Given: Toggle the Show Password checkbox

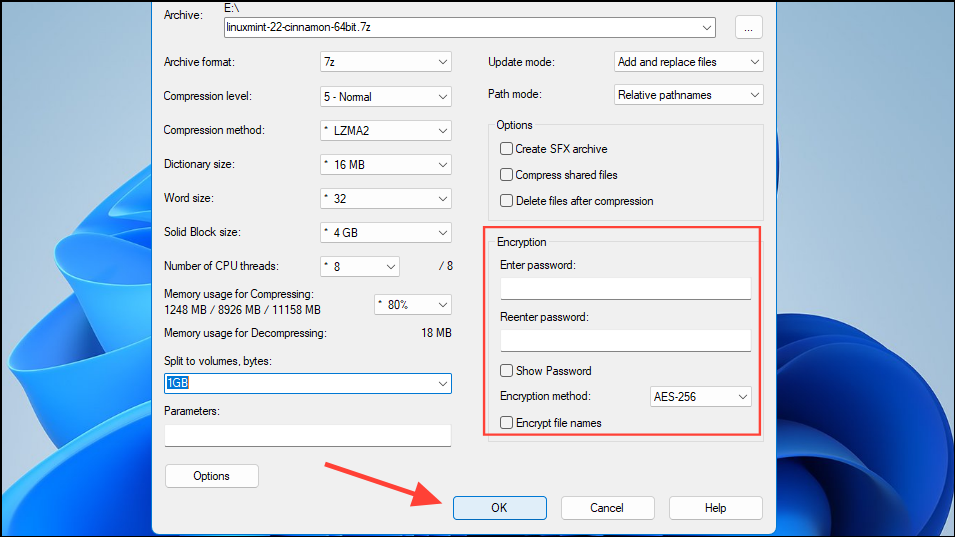Looking at the screenshot, I should pyautogui.click(x=506, y=371).
